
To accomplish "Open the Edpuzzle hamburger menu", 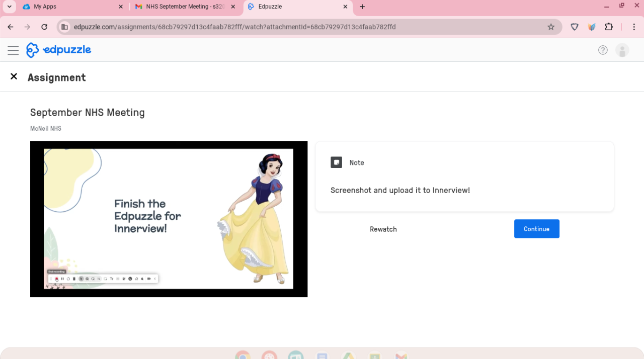I will coord(13,50).
